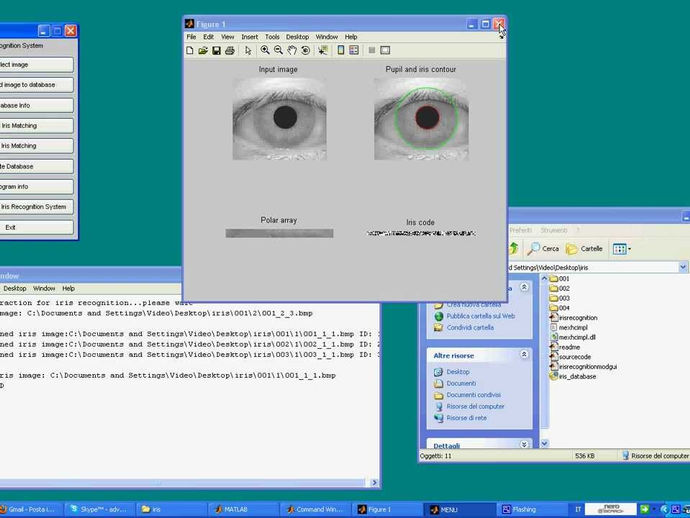Open Documenti link under Altre risorse
Screen dimensions: 690x518
(x=461, y=383)
